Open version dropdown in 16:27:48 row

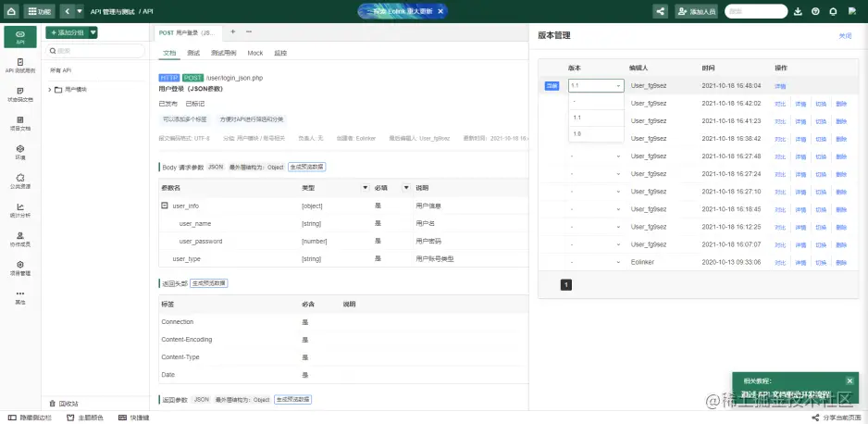tap(596, 156)
